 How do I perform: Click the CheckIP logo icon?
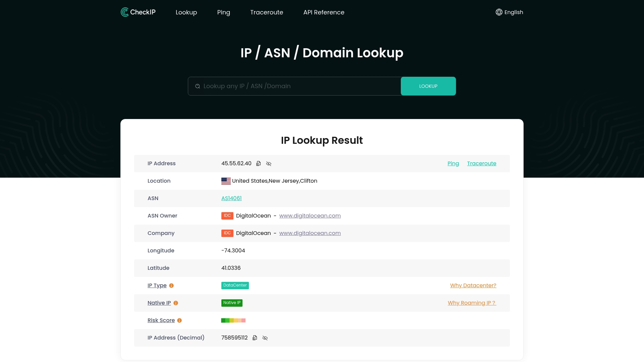(125, 12)
